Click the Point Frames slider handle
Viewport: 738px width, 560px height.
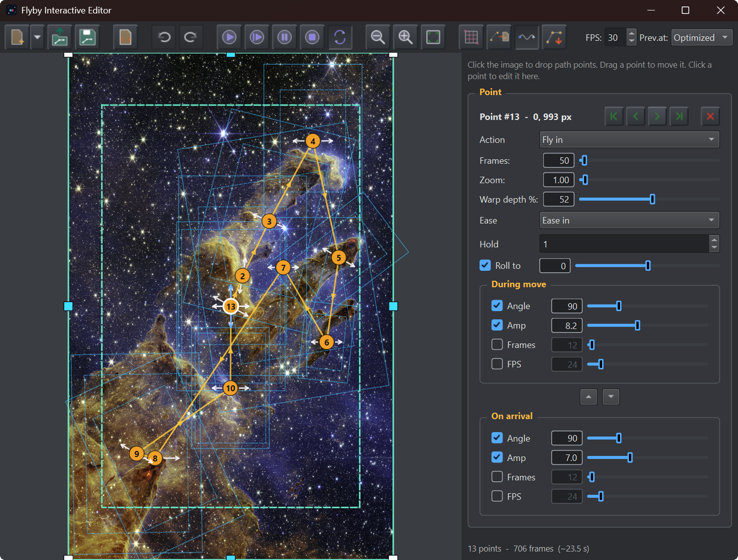584,160
